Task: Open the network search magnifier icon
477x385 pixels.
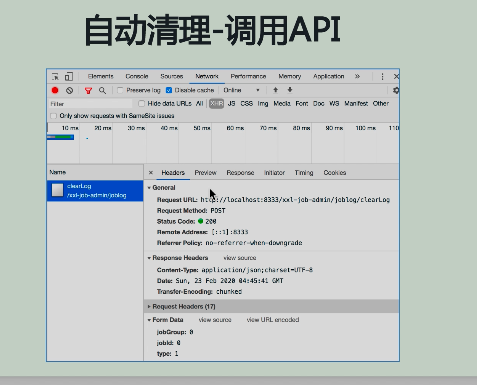Action: (102, 90)
